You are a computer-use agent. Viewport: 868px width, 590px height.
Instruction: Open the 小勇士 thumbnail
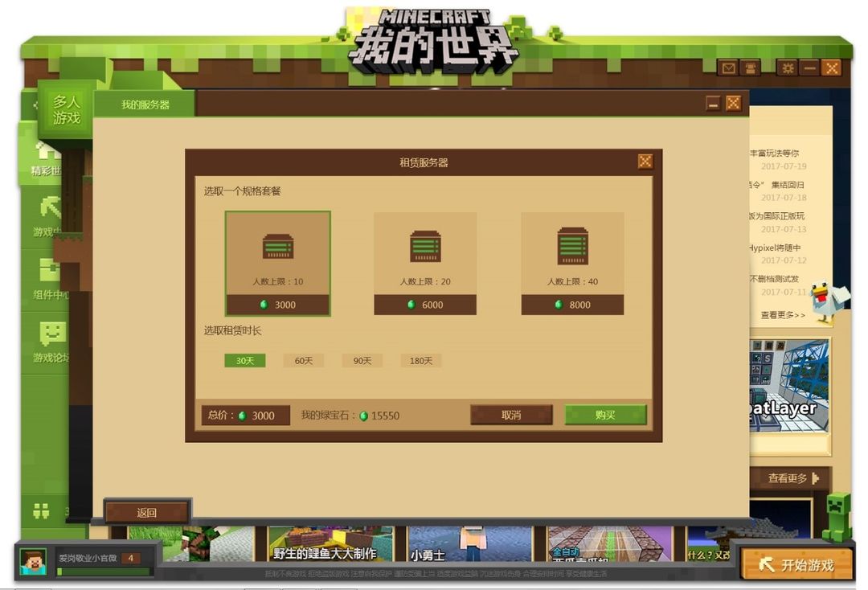469,544
